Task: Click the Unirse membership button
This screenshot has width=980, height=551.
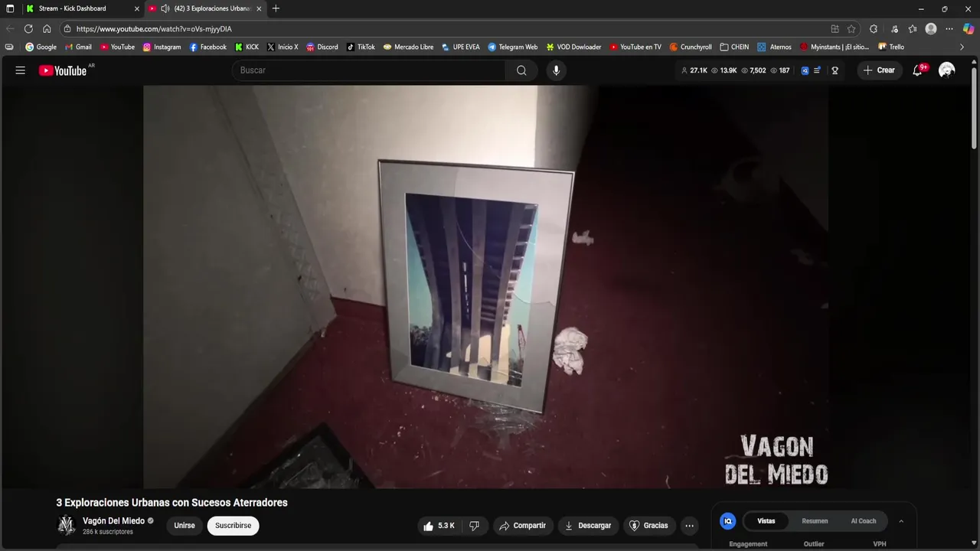Action: pos(185,526)
